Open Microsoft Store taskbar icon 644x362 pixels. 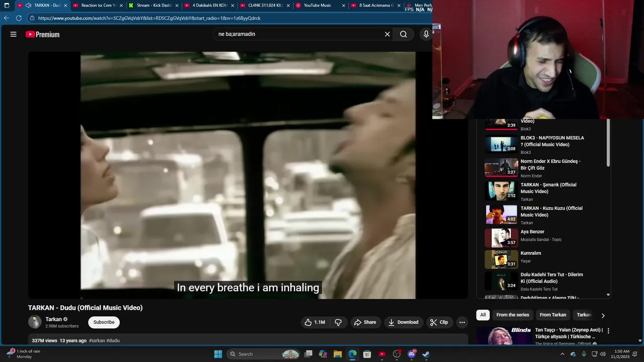pyautogui.click(x=367, y=354)
